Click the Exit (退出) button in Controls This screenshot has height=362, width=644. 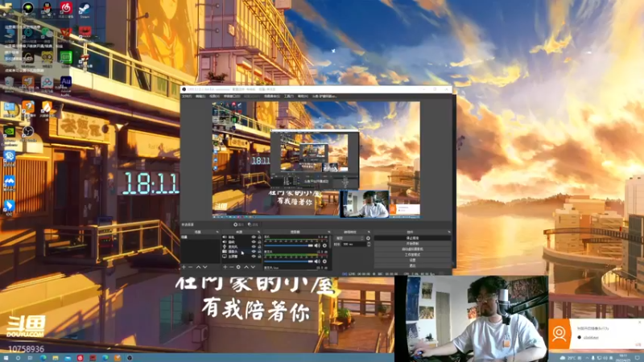[413, 265]
